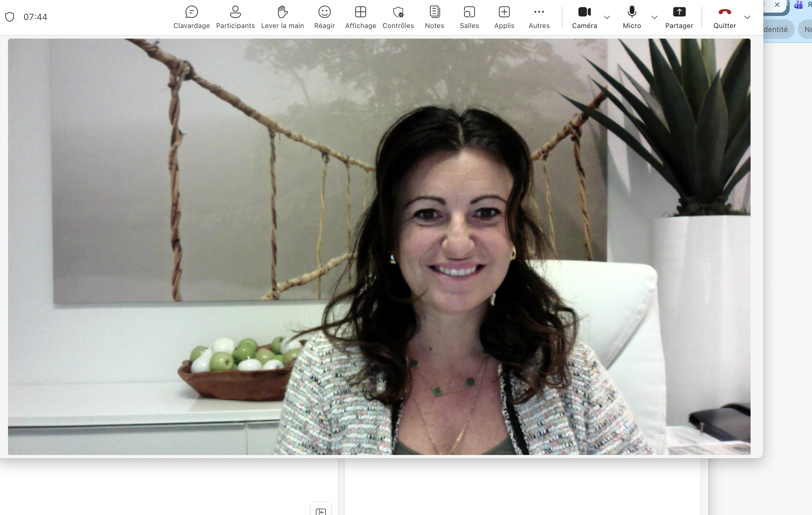
Task: Open the Clavardage chat panel
Action: [x=191, y=17]
